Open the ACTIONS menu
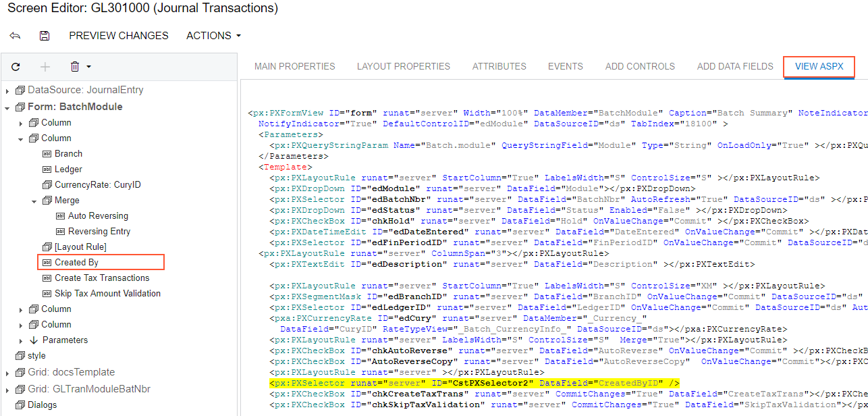The height and width of the screenshot is (416, 868). (213, 36)
